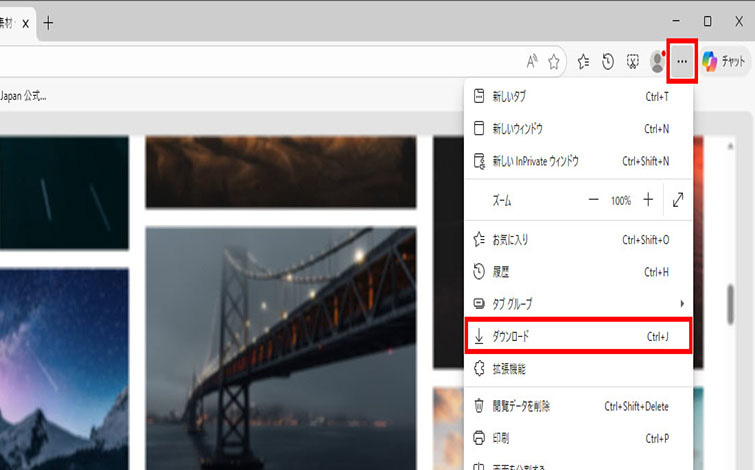Click the screenshot capture toolbar icon
The height and width of the screenshot is (470, 755).
[632, 62]
